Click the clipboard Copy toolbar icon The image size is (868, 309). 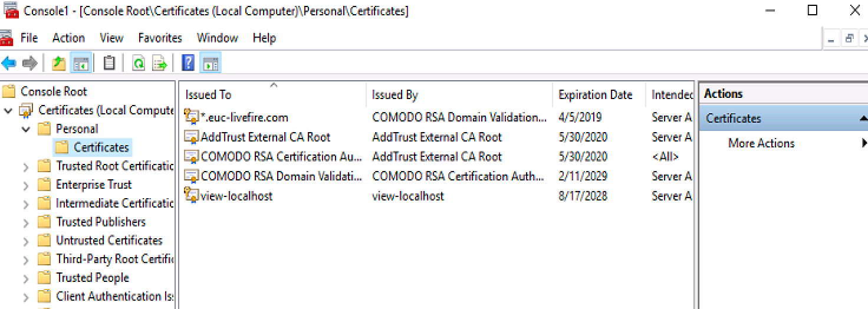click(x=109, y=63)
